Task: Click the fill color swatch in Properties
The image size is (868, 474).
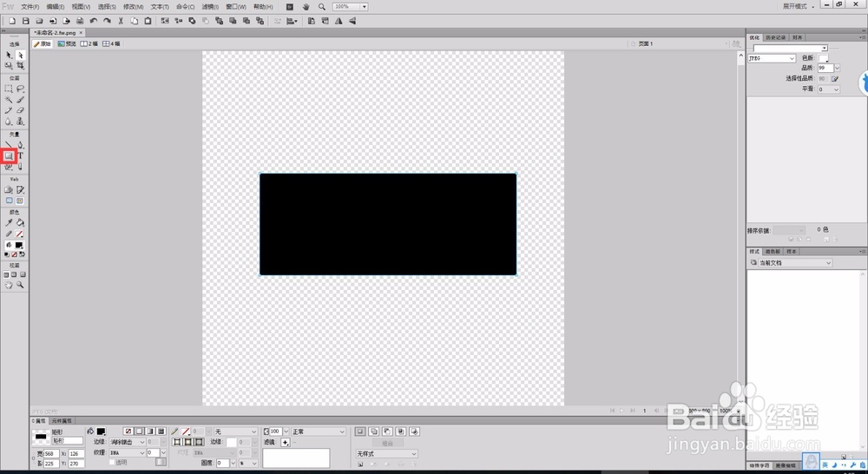Action: 101,431
